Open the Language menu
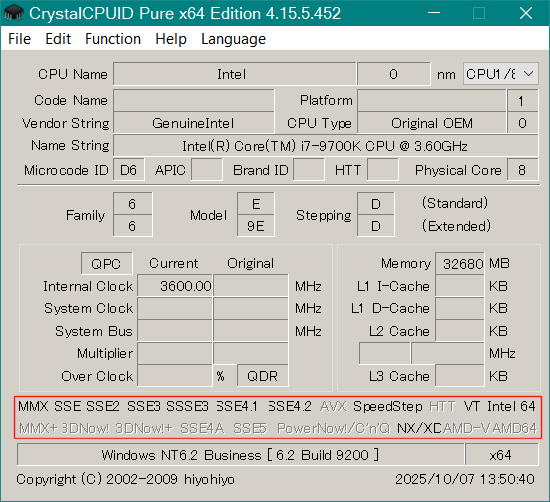The height and width of the screenshot is (502, 550). 233,39
